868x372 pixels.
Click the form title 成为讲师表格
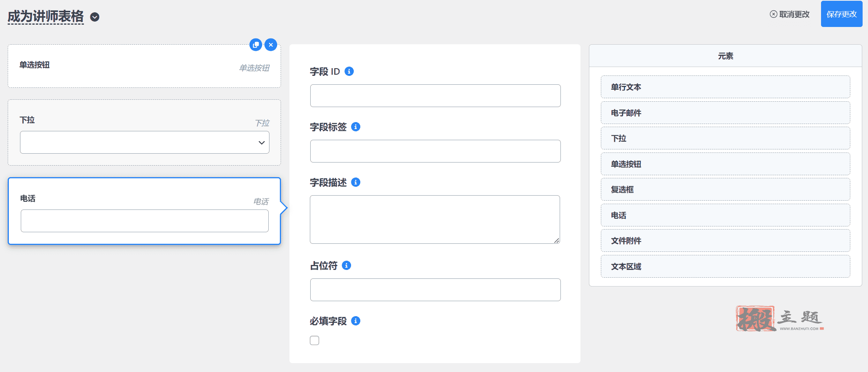tap(46, 17)
